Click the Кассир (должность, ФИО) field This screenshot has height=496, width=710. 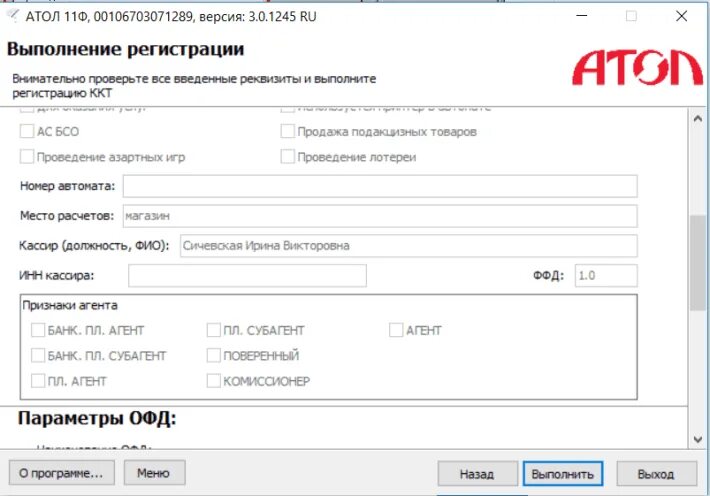408,246
